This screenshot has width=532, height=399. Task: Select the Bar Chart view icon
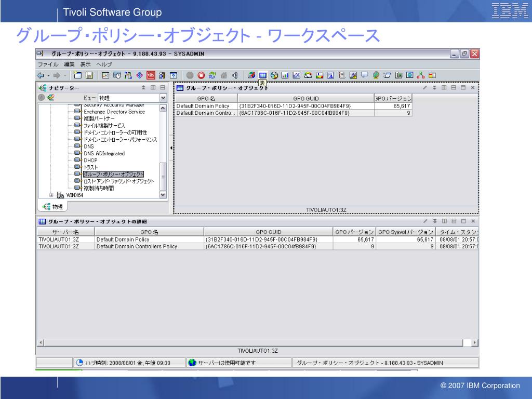(x=285, y=75)
